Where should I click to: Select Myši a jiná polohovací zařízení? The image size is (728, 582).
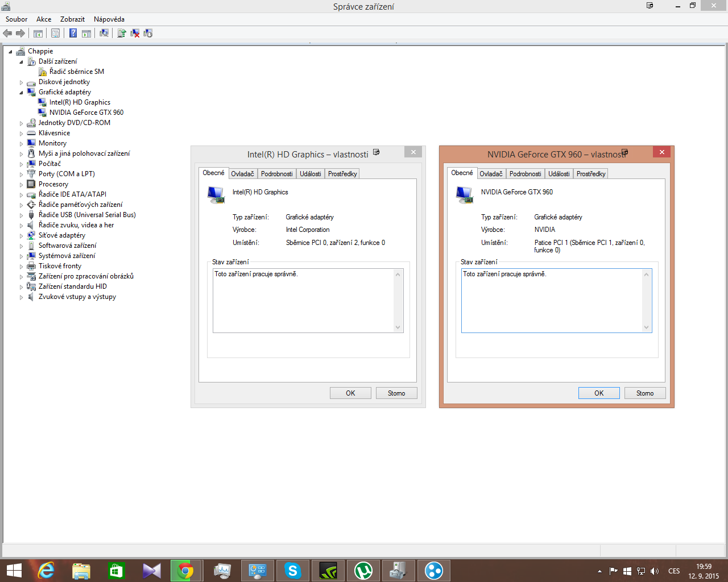tap(84, 153)
